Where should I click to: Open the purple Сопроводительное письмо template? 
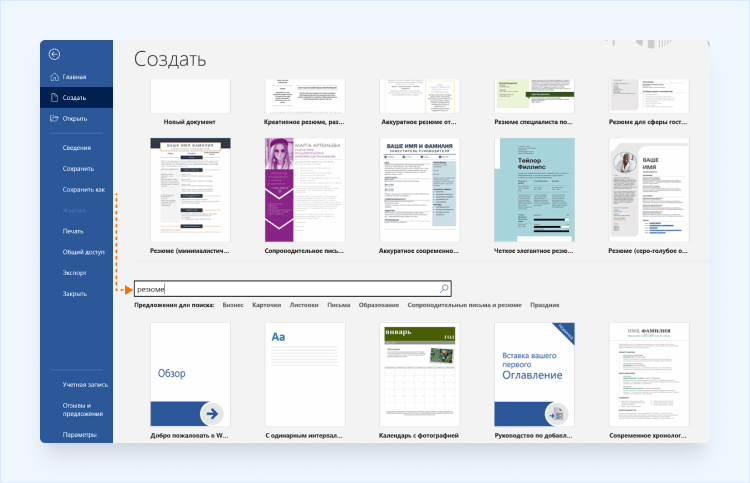tap(305, 190)
